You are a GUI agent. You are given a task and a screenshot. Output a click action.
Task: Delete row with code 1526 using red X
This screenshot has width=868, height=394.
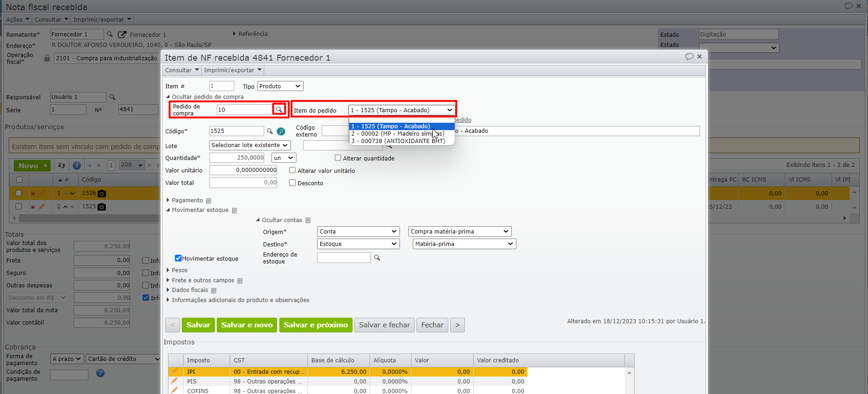[x=33, y=194]
